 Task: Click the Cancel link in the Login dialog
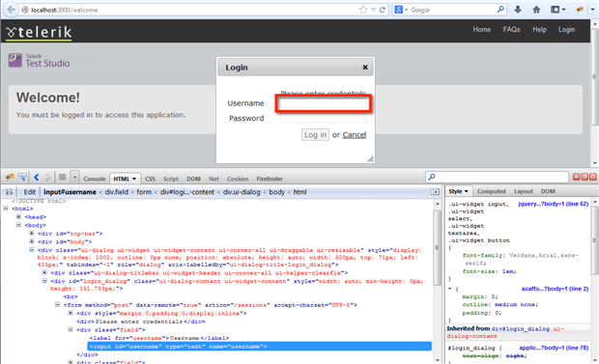355,135
